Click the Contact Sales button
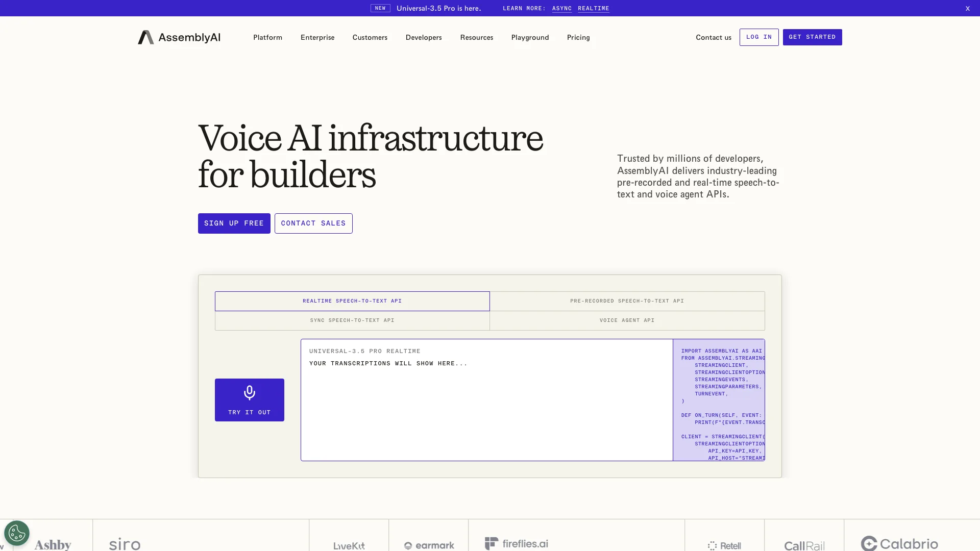 click(313, 223)
